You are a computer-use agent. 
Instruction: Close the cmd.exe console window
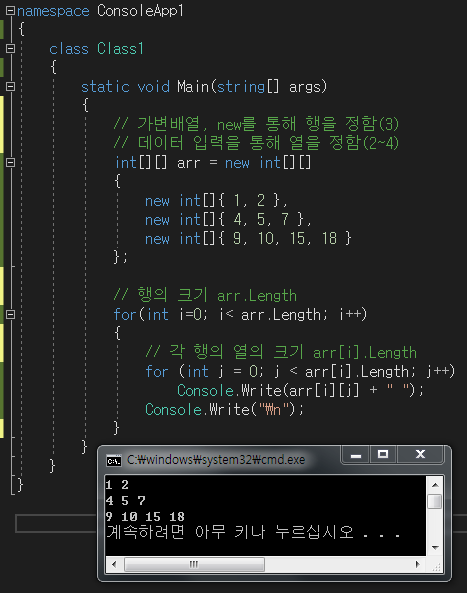(420, 455)
